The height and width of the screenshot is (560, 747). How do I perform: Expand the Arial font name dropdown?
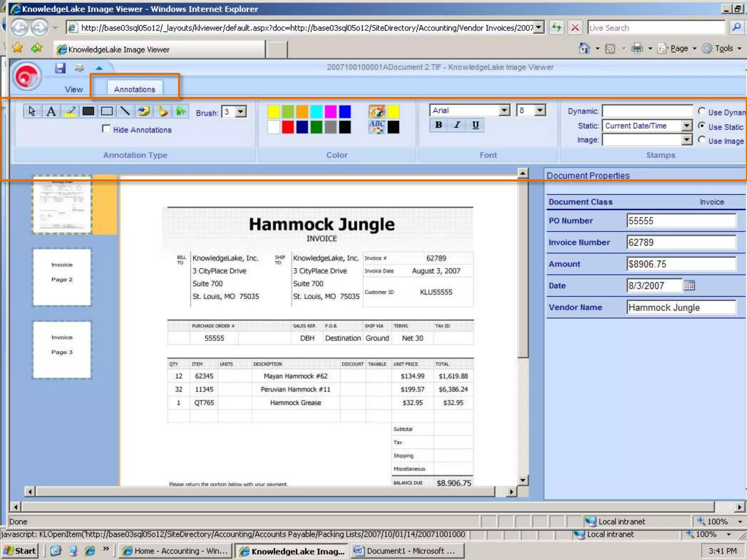tap(504, 110)
